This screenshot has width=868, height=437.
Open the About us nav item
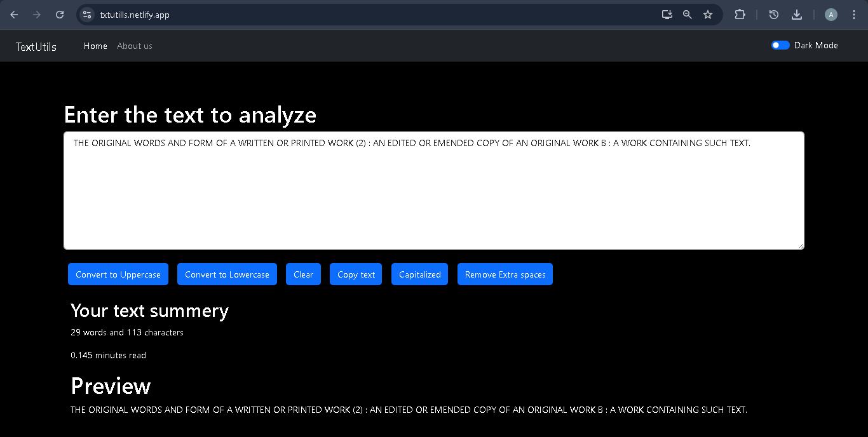135,46
